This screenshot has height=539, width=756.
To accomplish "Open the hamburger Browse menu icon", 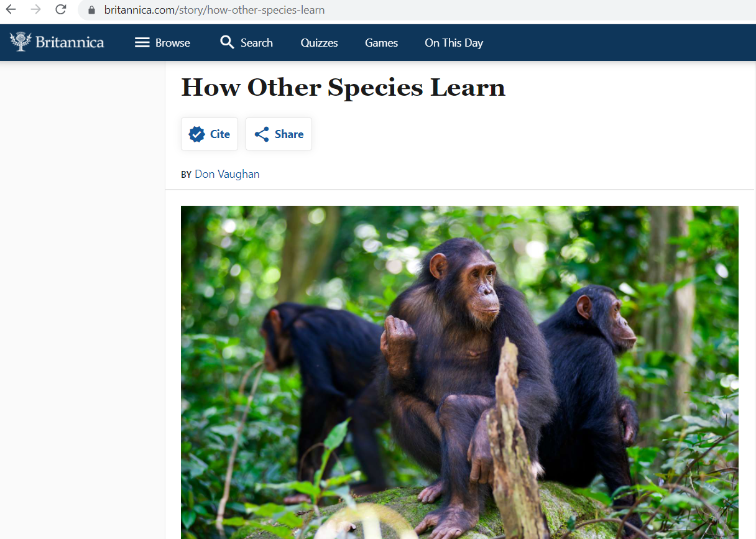I will tap(142, 42).
